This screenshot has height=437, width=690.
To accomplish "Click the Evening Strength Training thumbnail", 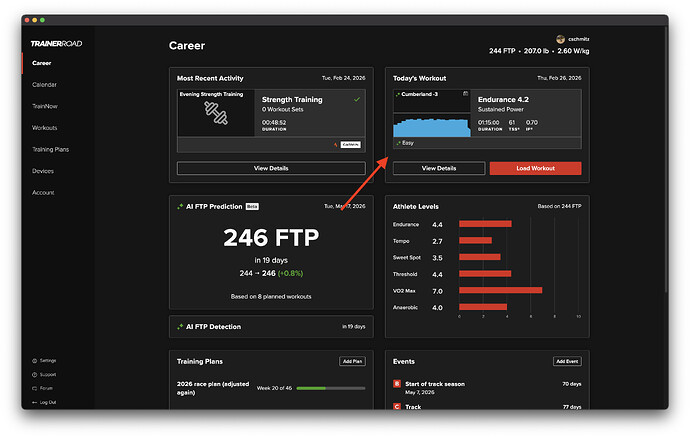I will pos(216,113).
